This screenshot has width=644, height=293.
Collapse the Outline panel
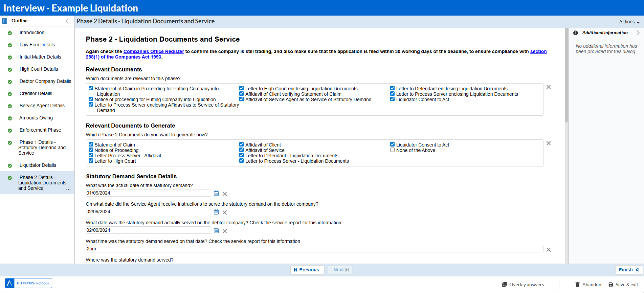tap(67, 21)
